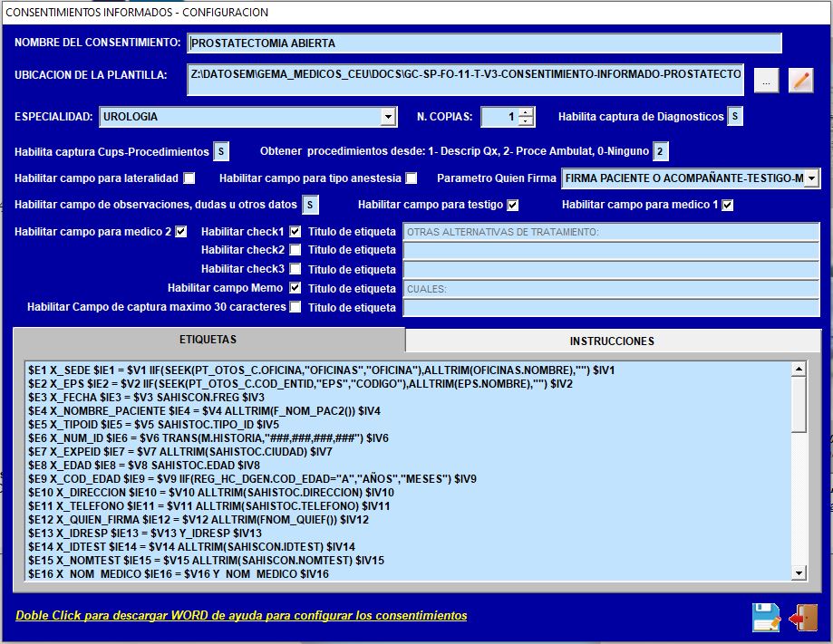Uncheck Habilitar campo para testigo

(513, 205)
